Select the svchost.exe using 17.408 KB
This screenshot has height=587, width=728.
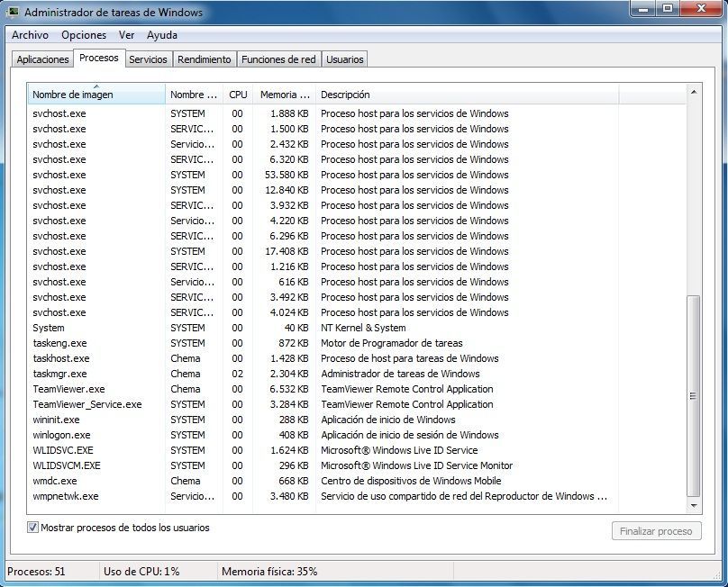[x=323, y=251]
